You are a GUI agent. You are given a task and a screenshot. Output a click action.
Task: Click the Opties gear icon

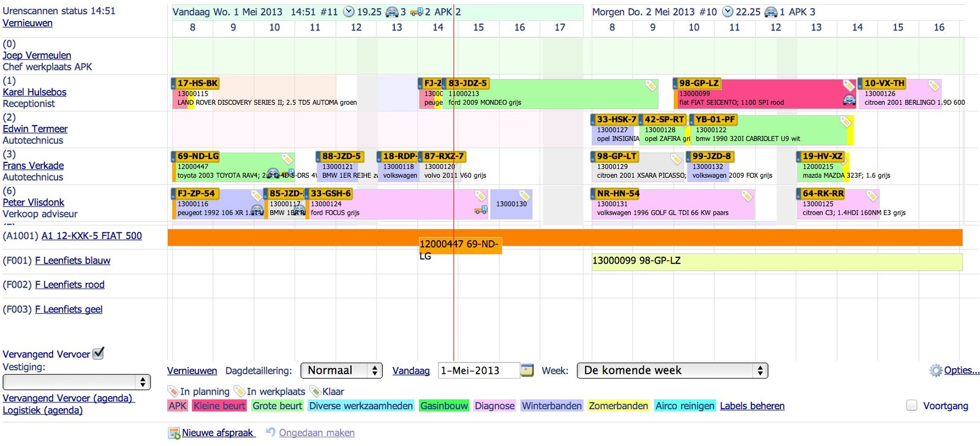pyautogui.click(x=935, y=371)
